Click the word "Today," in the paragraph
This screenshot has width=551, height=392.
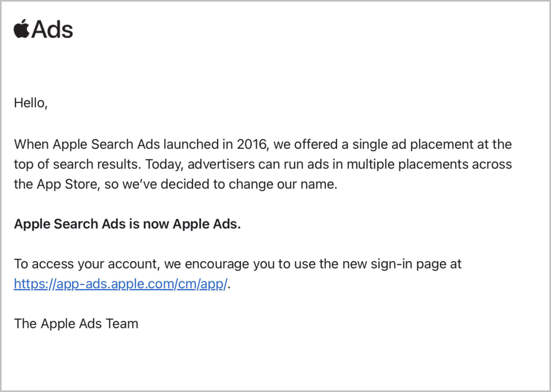[x=164, y=164]
